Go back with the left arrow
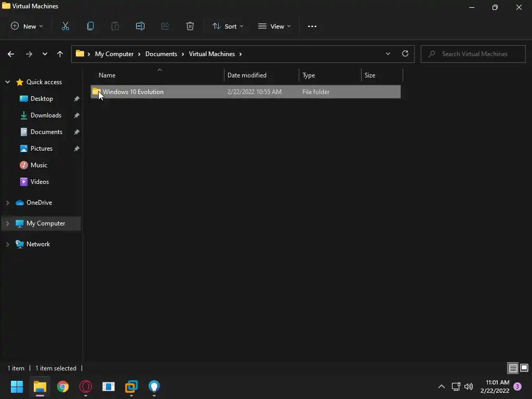 [x=11, y=54]
